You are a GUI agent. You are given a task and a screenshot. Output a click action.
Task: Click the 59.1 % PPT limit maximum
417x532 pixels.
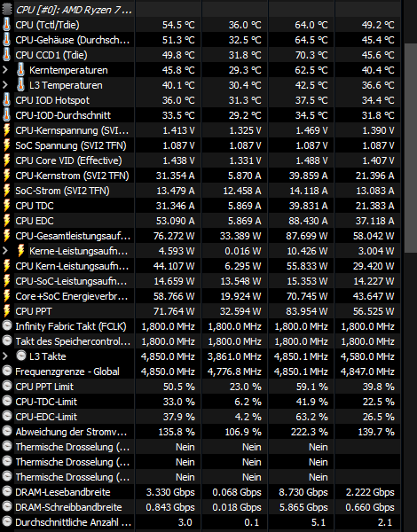coord(312,387)
